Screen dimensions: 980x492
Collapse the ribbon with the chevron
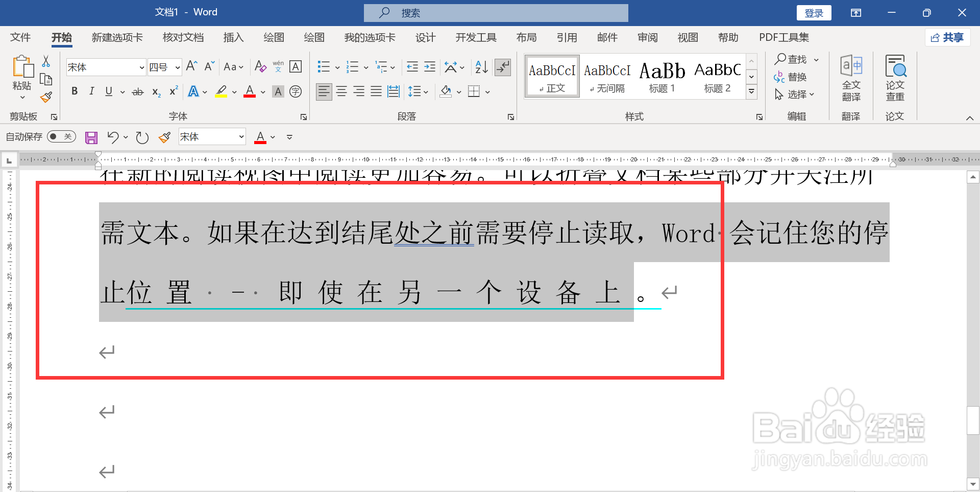[969, 118]
